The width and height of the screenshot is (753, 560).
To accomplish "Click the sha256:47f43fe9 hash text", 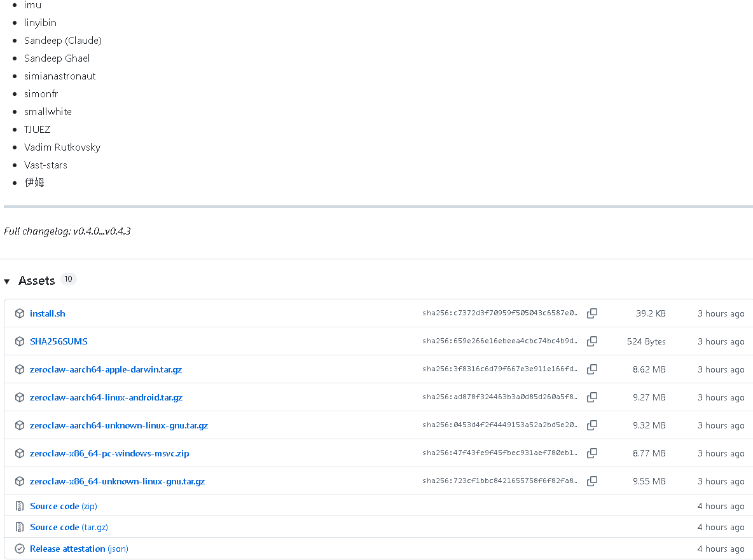I will (499, 453).
